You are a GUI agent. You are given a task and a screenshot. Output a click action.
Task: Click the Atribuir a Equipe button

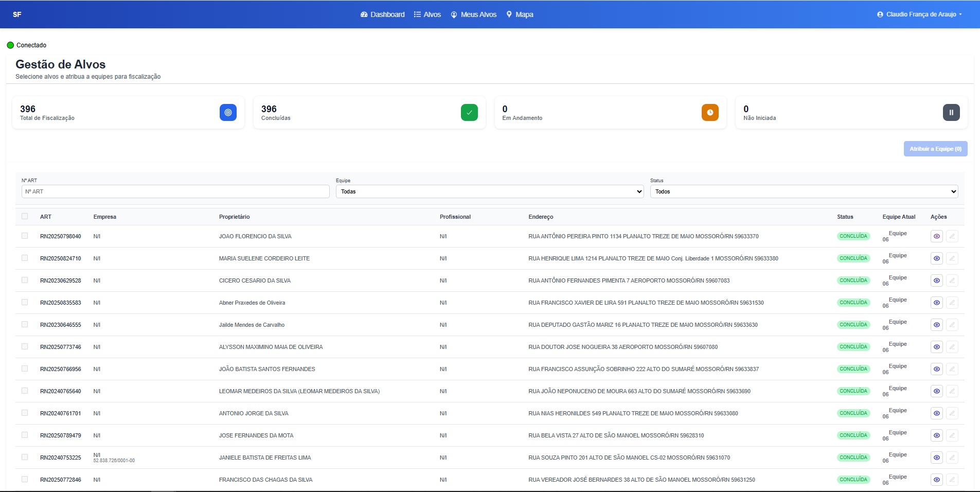[935, 149]
